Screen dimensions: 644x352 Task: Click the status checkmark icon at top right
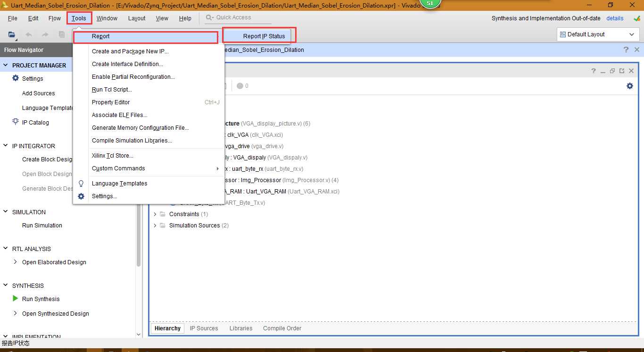[636, 18]
